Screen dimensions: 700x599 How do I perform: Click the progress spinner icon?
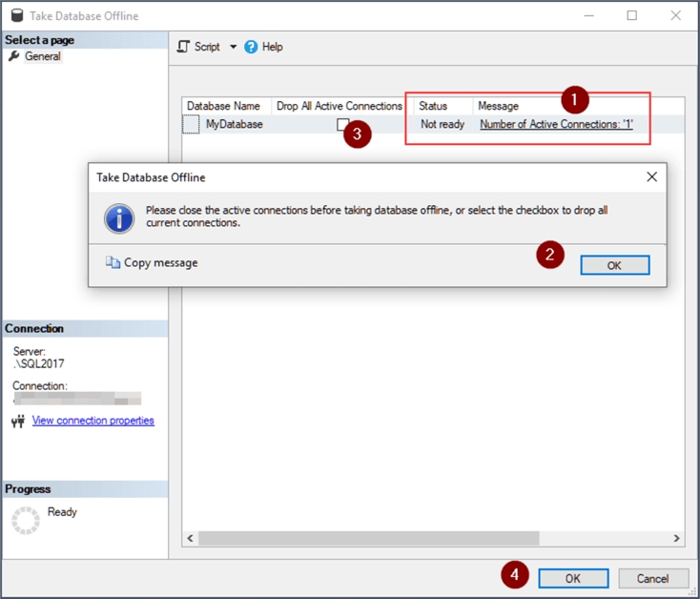point(26,521)
